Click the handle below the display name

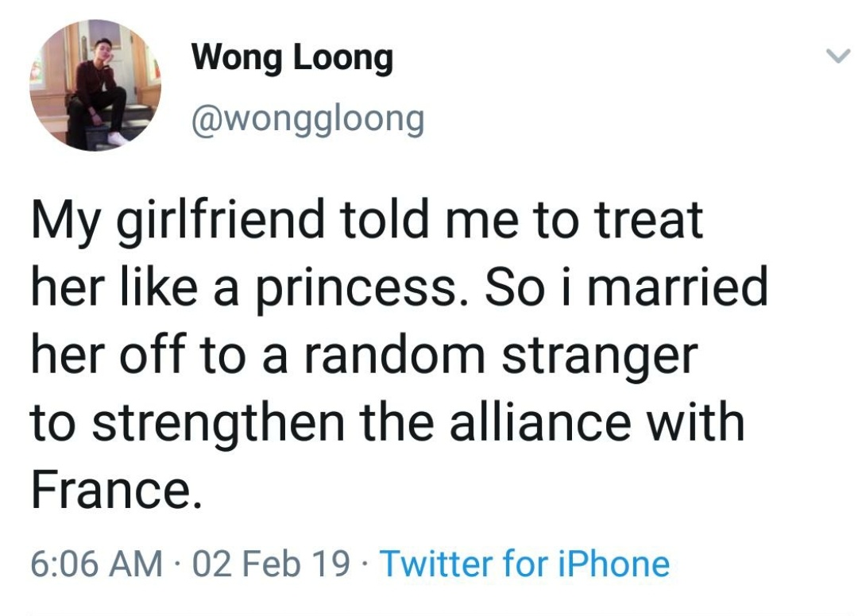click(308, 116)
